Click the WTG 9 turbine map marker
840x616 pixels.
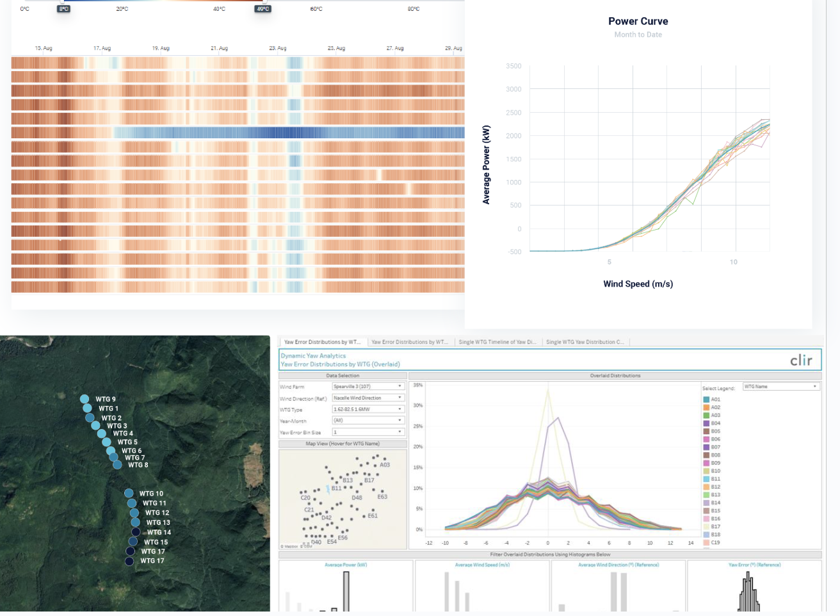click(85, 399)
